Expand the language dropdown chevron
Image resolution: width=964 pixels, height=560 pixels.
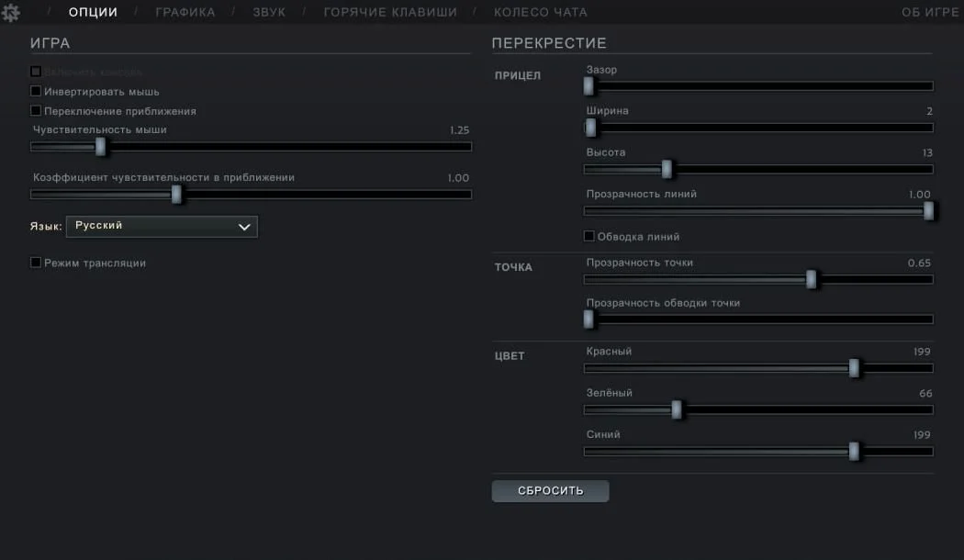[244, 227]
